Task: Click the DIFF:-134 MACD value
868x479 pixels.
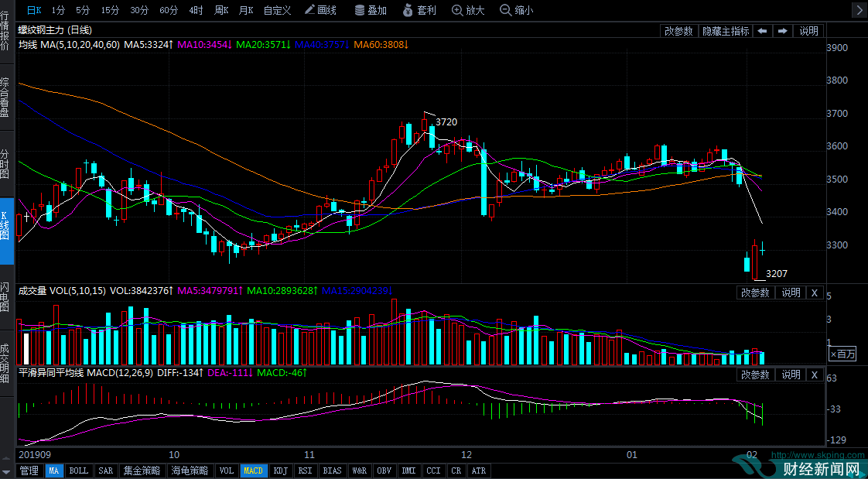Action: coord(180,373)
